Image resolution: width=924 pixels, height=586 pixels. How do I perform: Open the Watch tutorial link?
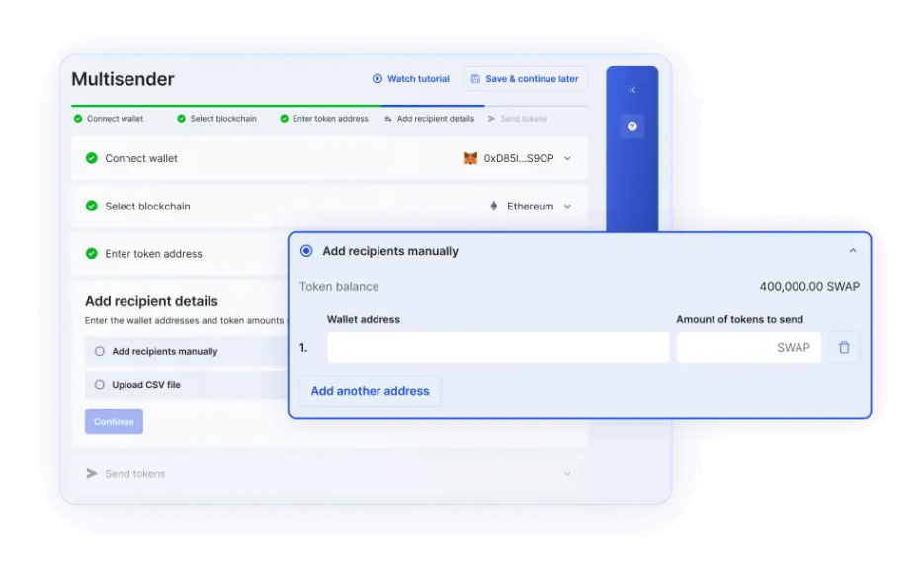(411, 78)
